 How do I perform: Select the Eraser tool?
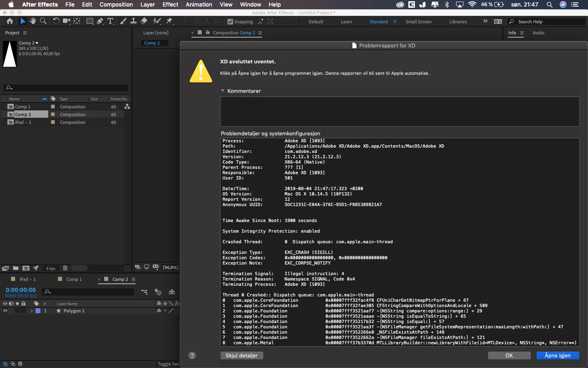144,21
